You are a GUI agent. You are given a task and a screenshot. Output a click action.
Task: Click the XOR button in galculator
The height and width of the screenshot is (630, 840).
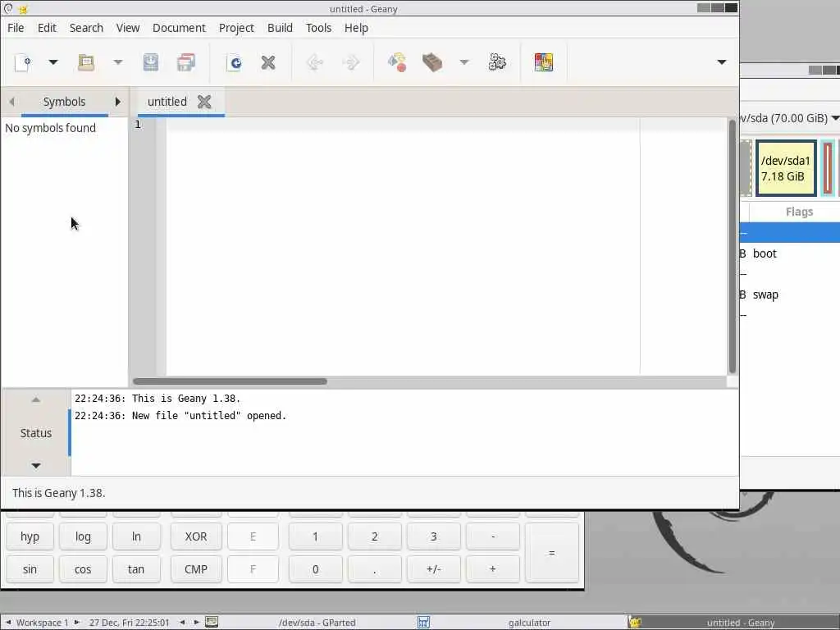[196, 536]
